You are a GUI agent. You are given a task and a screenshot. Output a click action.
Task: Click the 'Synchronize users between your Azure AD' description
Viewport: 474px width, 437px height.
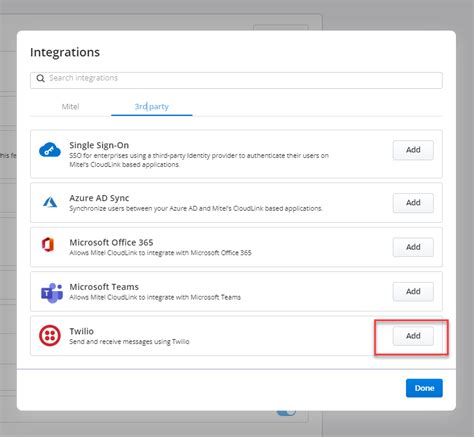(x=196, y=209)
